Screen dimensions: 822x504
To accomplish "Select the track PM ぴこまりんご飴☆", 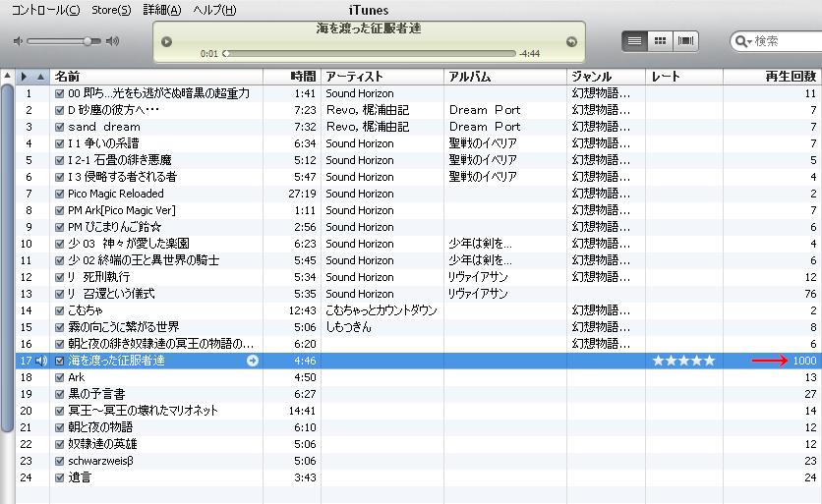I will 114,227.
